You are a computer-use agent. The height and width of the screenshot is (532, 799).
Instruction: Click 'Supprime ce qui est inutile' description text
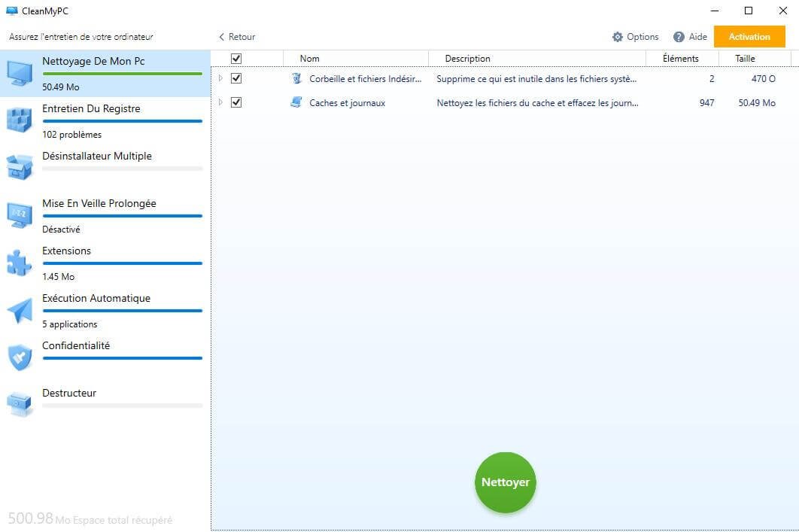536,79
